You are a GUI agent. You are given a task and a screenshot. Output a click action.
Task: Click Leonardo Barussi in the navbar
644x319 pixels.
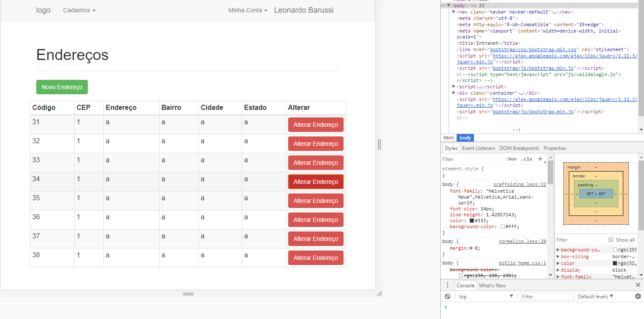click(x=304, y=10)
